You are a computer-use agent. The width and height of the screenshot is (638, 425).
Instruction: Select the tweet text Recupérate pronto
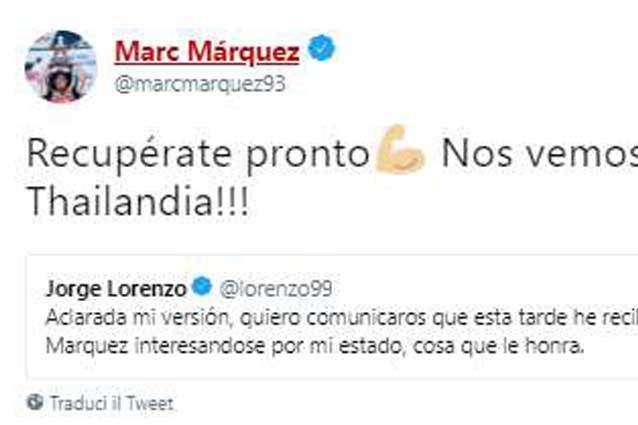tap(198, 155)
